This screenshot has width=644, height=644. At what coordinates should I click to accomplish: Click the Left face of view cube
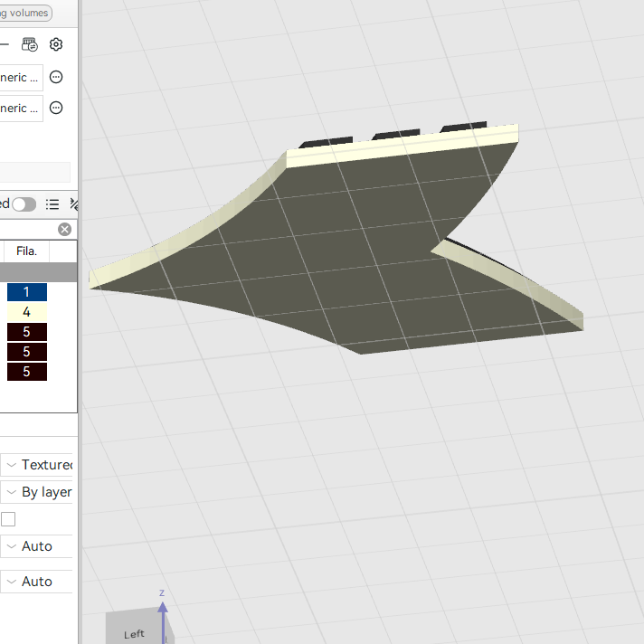[135, 628]
